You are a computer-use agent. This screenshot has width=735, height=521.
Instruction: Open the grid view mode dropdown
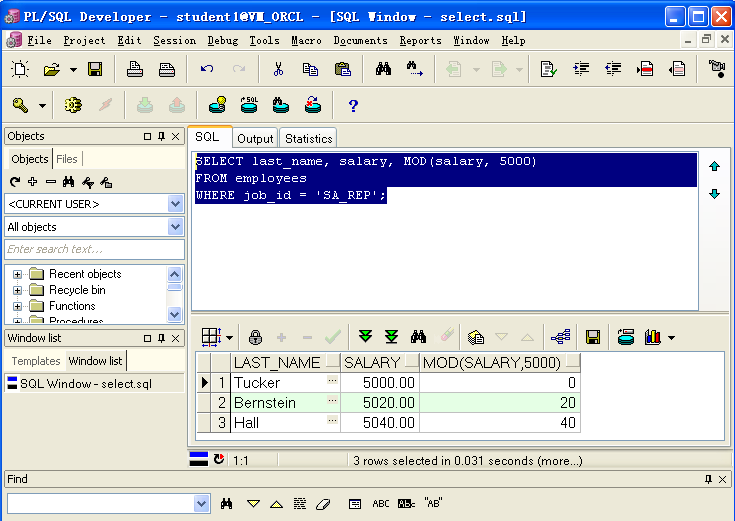click(229, 338)
